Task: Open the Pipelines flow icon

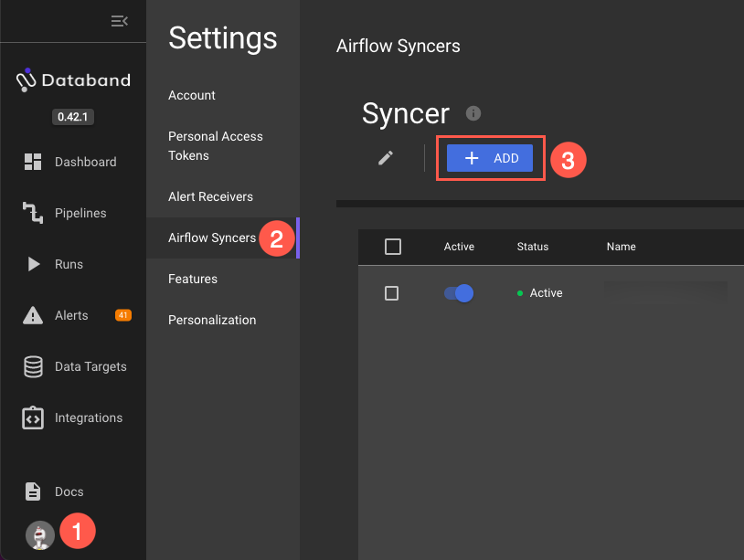Action: click(x=33, y=213)
